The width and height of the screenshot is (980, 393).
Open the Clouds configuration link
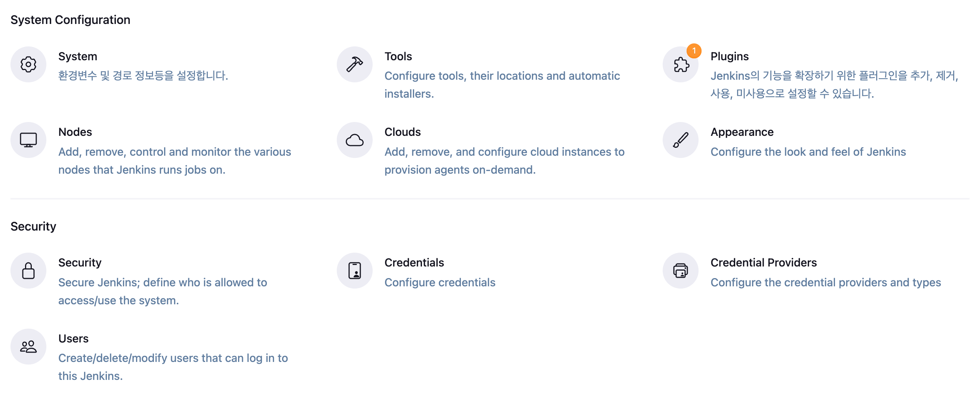403,132
